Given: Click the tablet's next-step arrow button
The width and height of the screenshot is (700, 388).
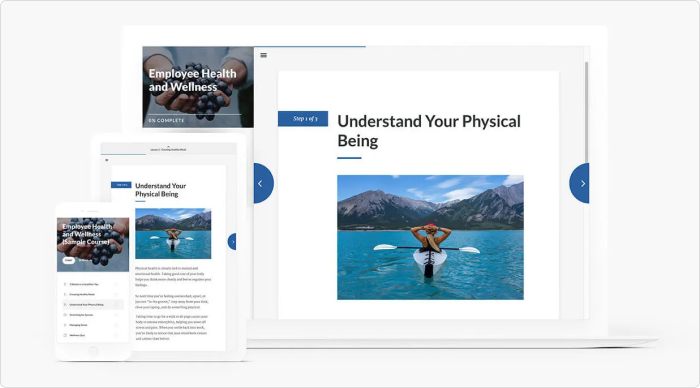Looking at the screenshot, I should (232, 242).
